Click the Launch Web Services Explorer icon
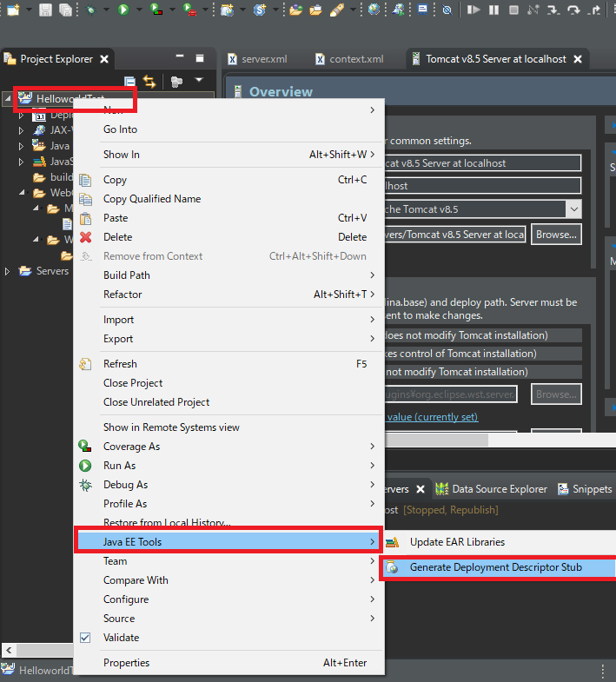The image size is (616, 682). pos(398,10)
